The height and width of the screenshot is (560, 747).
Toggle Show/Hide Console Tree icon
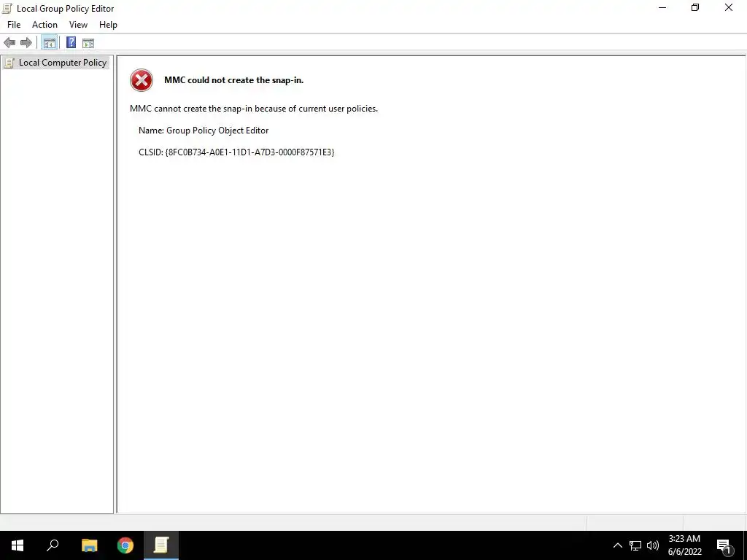(x=50, y=43)
